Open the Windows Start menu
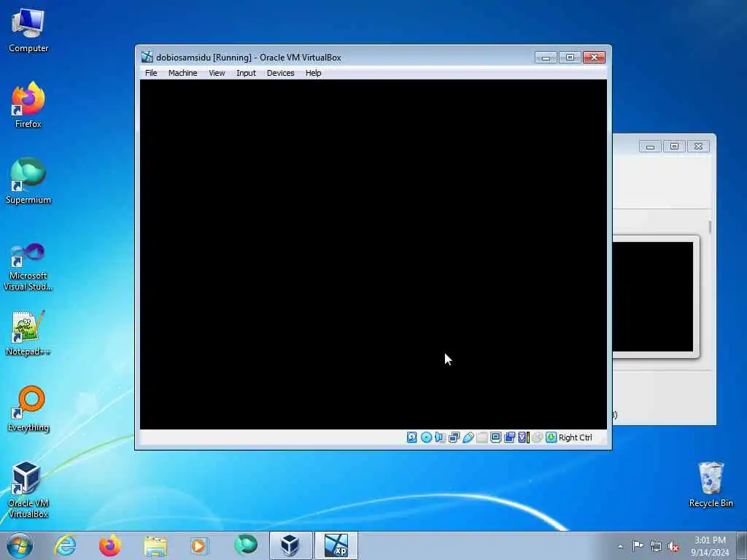The image size is (747, 560). [20, 545]
